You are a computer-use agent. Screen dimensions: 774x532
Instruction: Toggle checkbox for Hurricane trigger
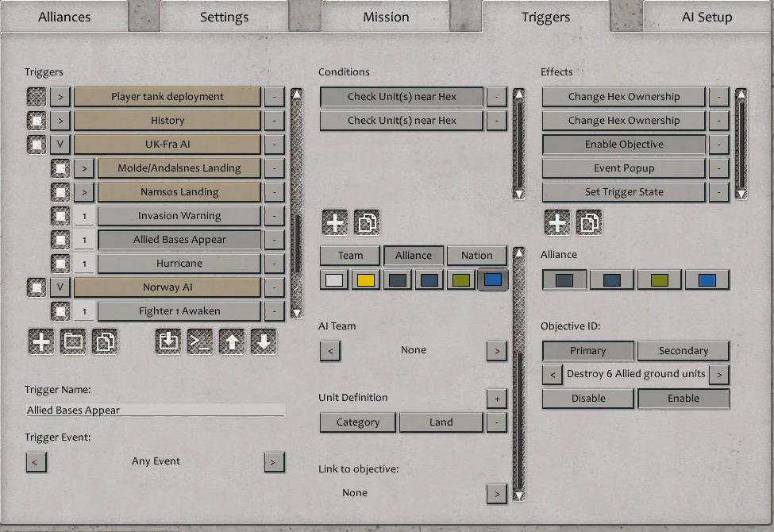(x=60, y=264)
